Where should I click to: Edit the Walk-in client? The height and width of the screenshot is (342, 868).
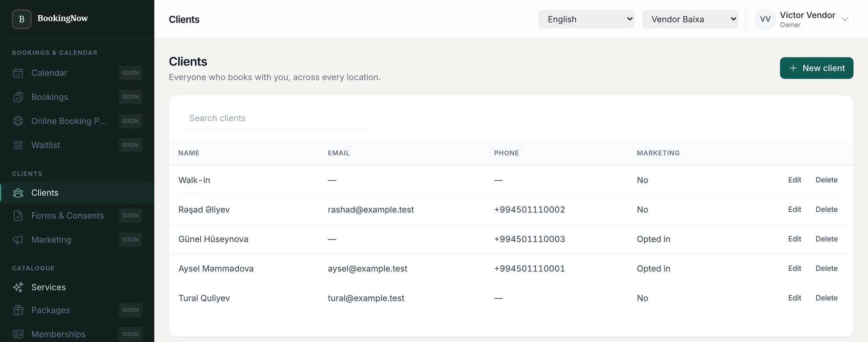tap(795, 180)
